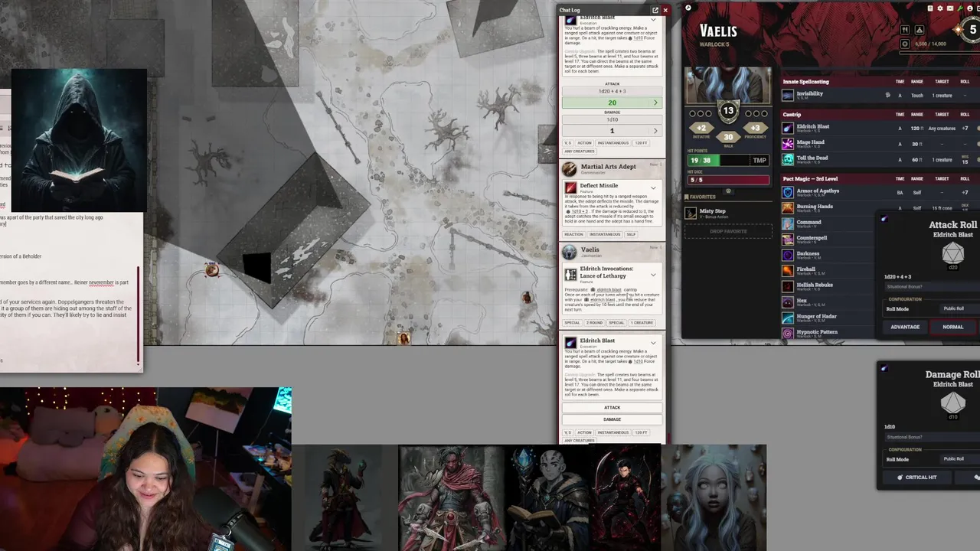Click the armor class 13 shield badge
This screenshot has height=551, width=980.
click(x=728, y=112)
